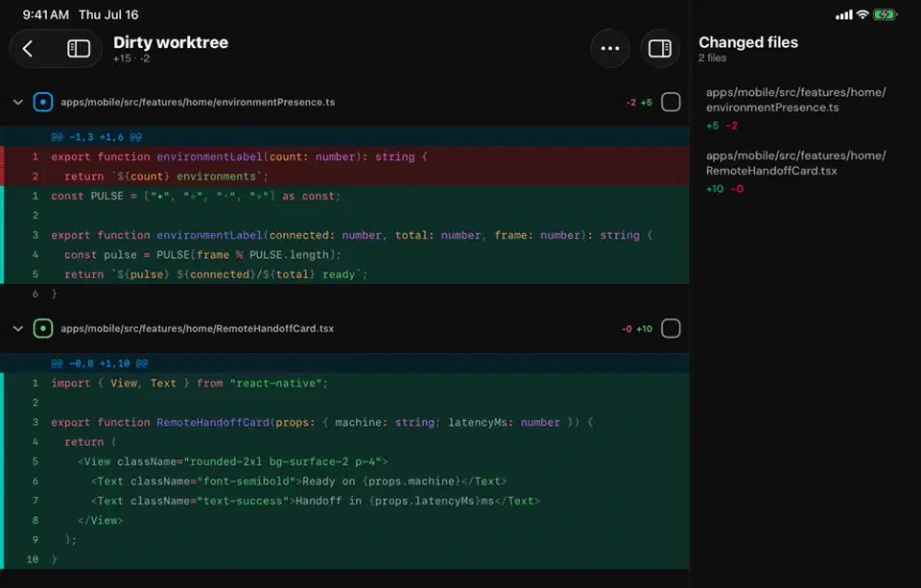Screen dimensions: 921x588
Task: Click the Changed files heading
Action: click(748, 42)
